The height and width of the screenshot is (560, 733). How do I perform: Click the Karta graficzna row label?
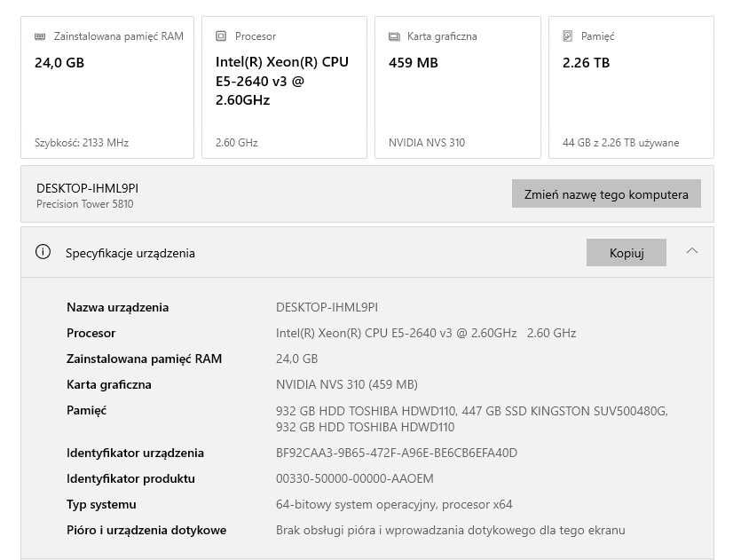(x=109, y=384)
